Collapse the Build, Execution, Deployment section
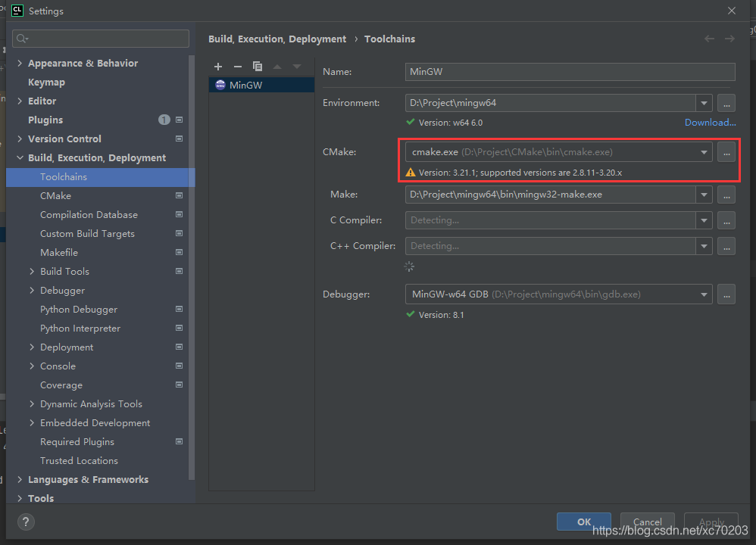 click(x=20, y=158)
